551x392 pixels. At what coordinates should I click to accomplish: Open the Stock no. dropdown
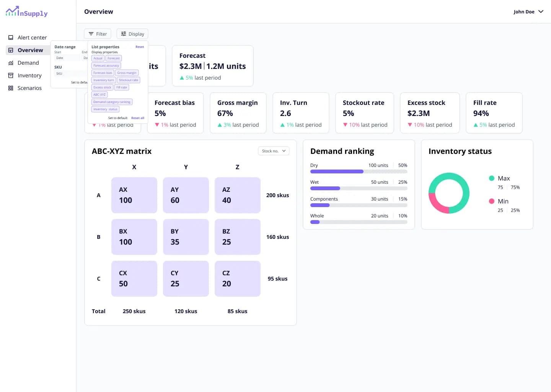click(274, 151)
